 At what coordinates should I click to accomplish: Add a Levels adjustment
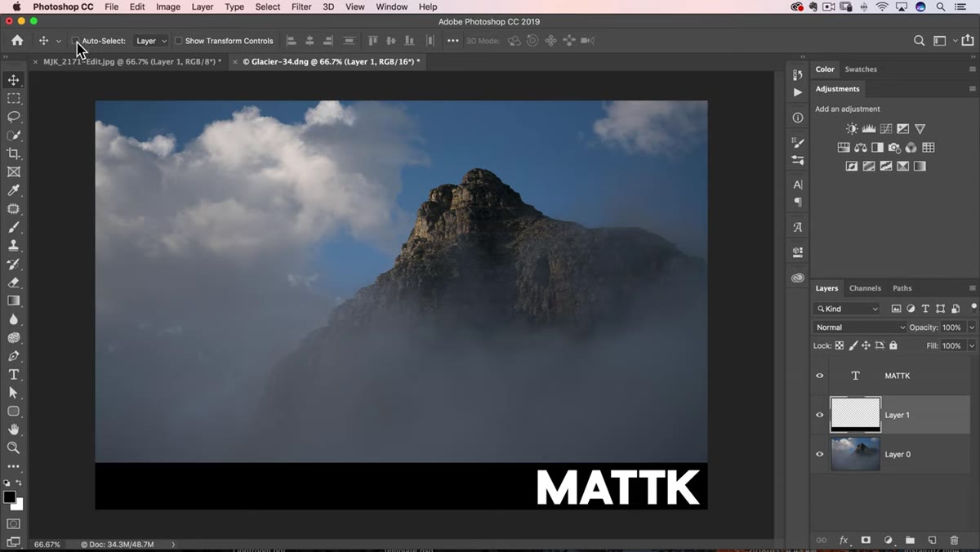click(869, 129)
